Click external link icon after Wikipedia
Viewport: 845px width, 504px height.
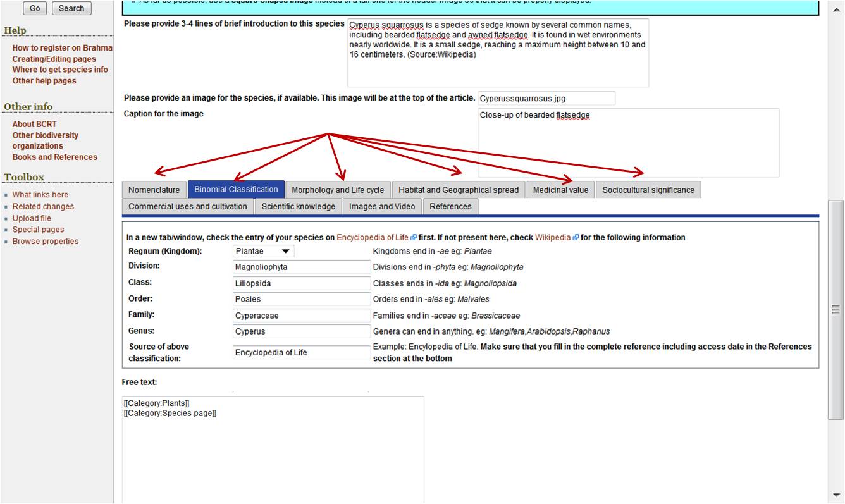pyautogui.click(x=576, y=238)
